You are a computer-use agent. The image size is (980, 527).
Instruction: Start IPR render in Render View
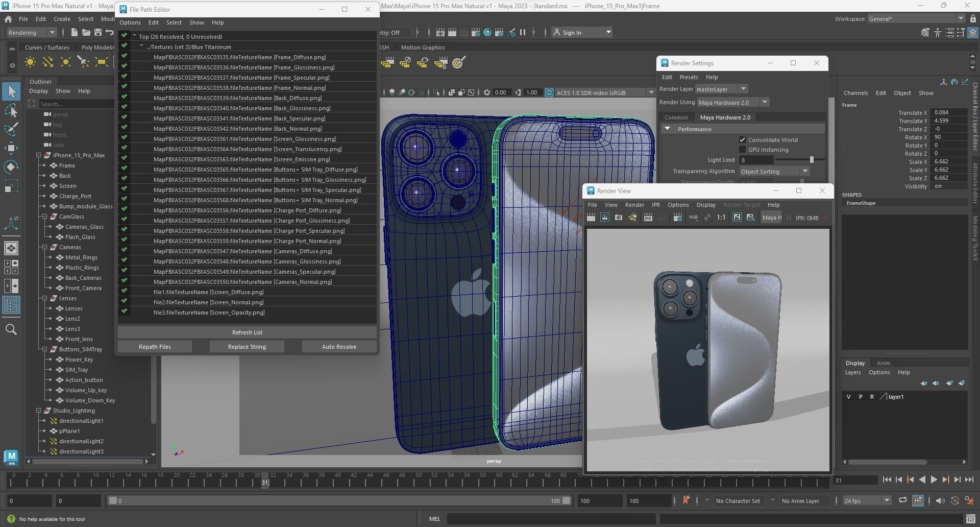648,218
